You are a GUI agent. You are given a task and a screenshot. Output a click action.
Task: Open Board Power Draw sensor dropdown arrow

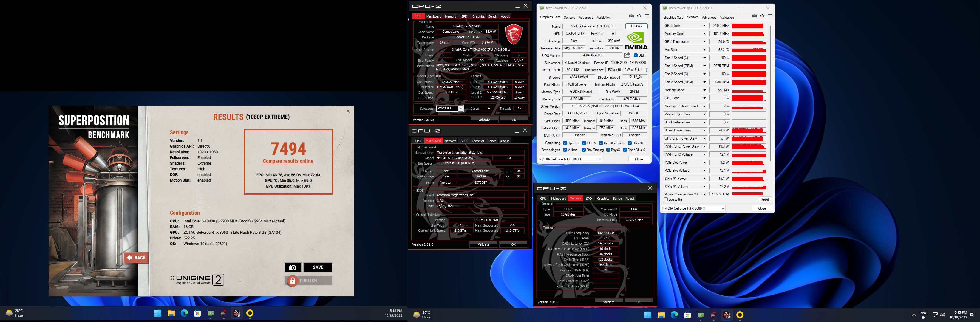pyautogui.click(x=704, y=130)
